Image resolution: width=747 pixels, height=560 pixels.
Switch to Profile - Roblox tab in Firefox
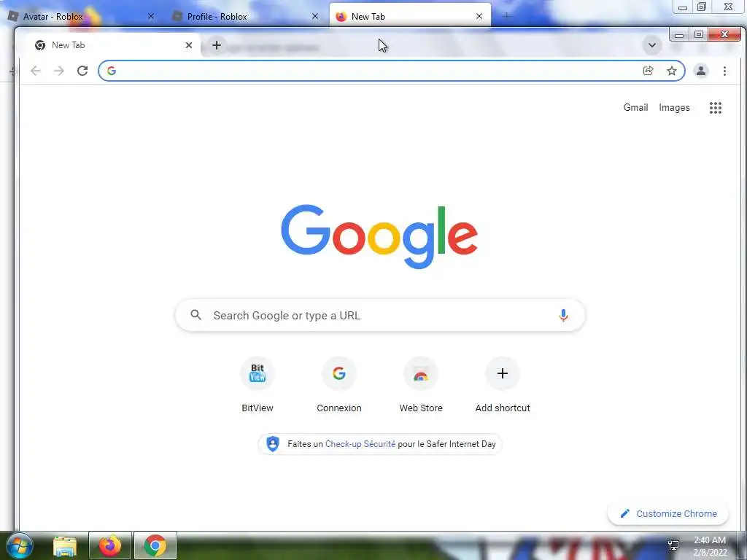click(x=245, y=16)
